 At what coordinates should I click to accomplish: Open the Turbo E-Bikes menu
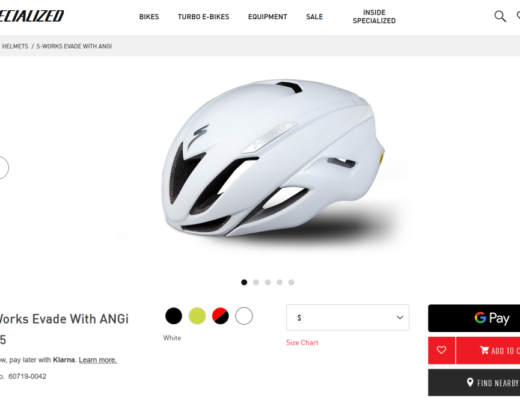[203, 17]
